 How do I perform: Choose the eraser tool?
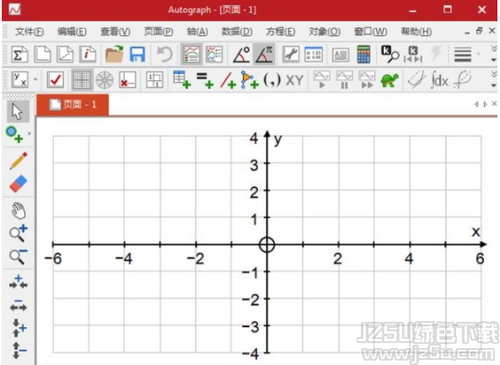(x=18, y=184)
